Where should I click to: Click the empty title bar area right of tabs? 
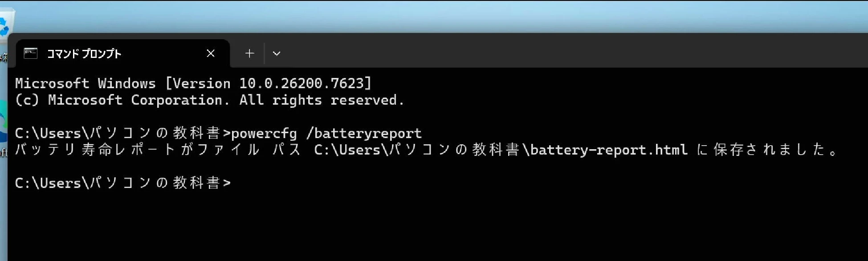click(534, 51)
